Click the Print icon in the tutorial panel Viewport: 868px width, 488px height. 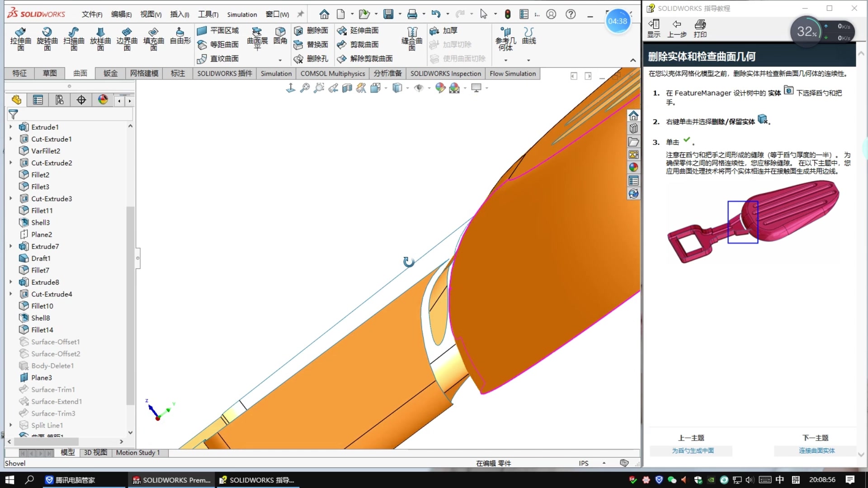point(700,28)
